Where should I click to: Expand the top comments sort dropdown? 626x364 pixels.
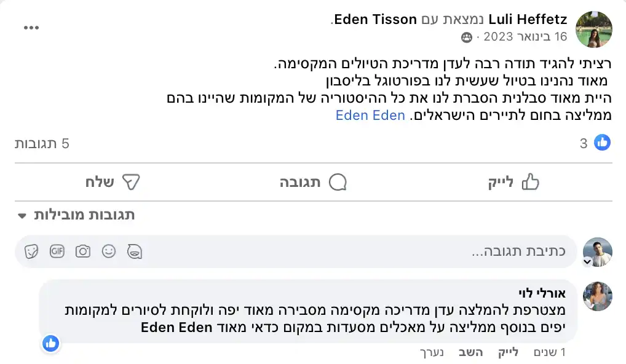coord(76,215)
